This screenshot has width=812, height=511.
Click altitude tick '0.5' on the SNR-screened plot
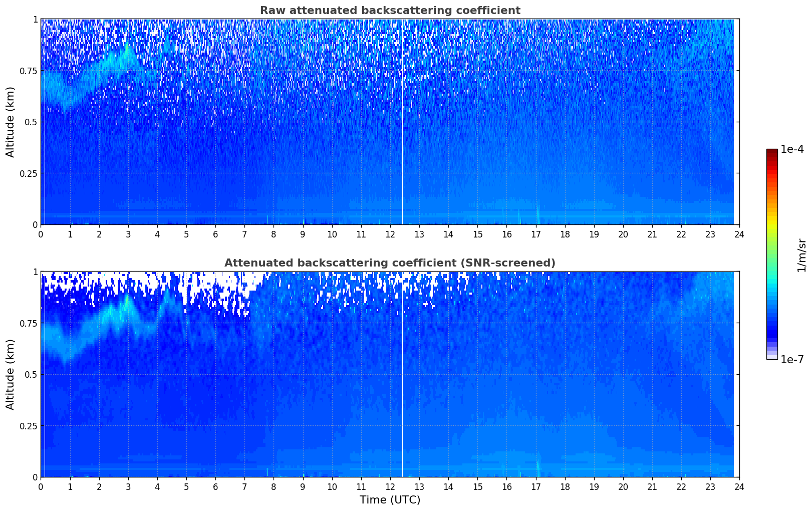pyautogui.click(x=31, y=374)
